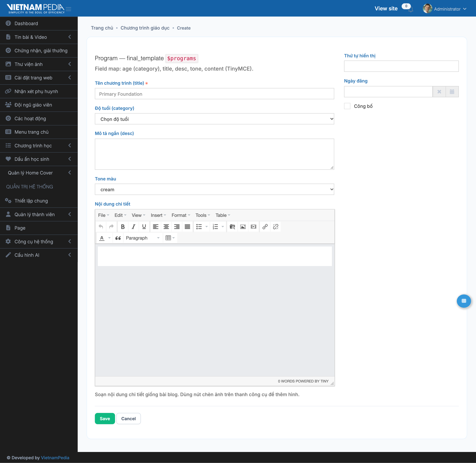
Task: Insert a numbered list
Action: point(215,227)
